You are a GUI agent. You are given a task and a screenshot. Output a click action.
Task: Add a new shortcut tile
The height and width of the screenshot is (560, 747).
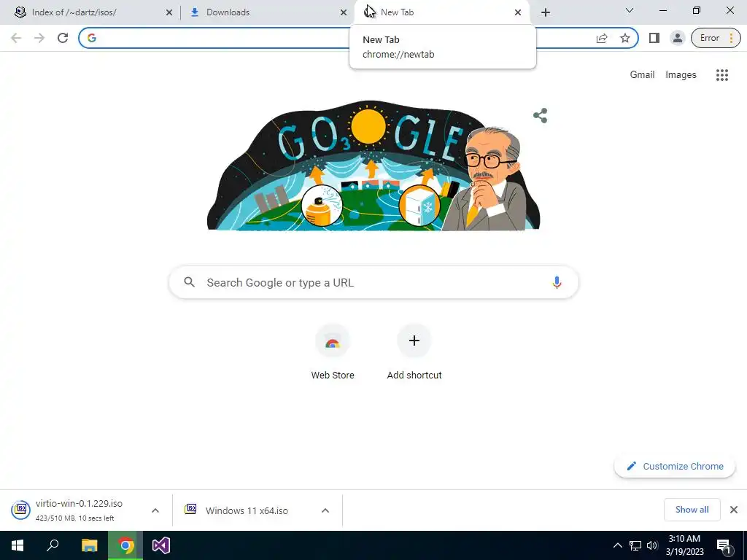pos(414,351)
